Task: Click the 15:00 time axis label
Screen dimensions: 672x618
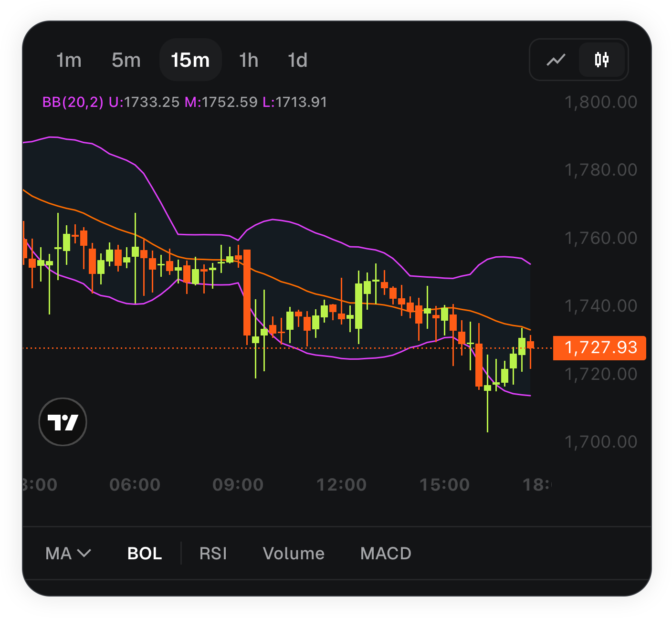Action: click(445, 485)
